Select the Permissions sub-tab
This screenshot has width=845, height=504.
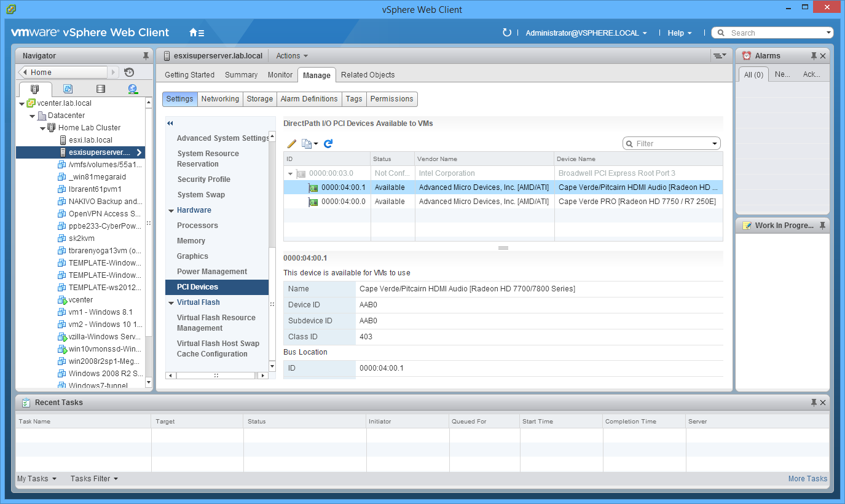click(392, 99)
